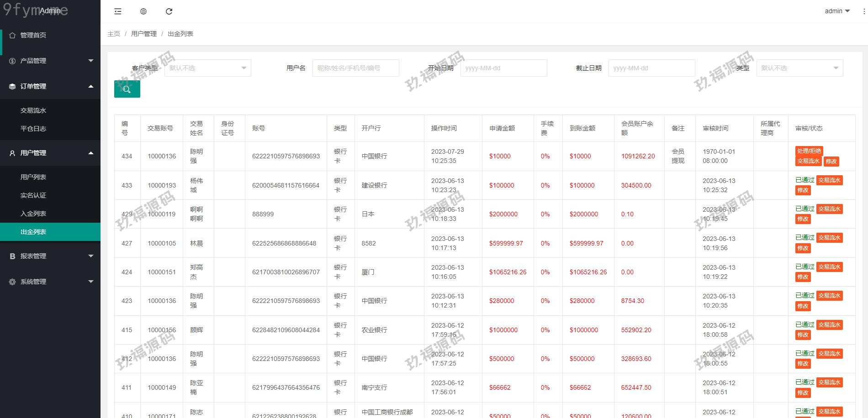Click the sidebar collapse menu icon

118,11
